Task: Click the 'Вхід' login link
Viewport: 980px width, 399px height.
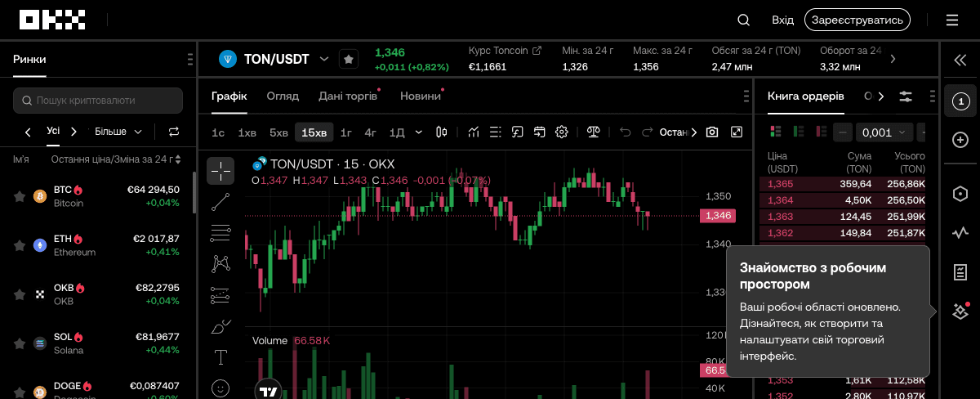Action: click(782, 20)
